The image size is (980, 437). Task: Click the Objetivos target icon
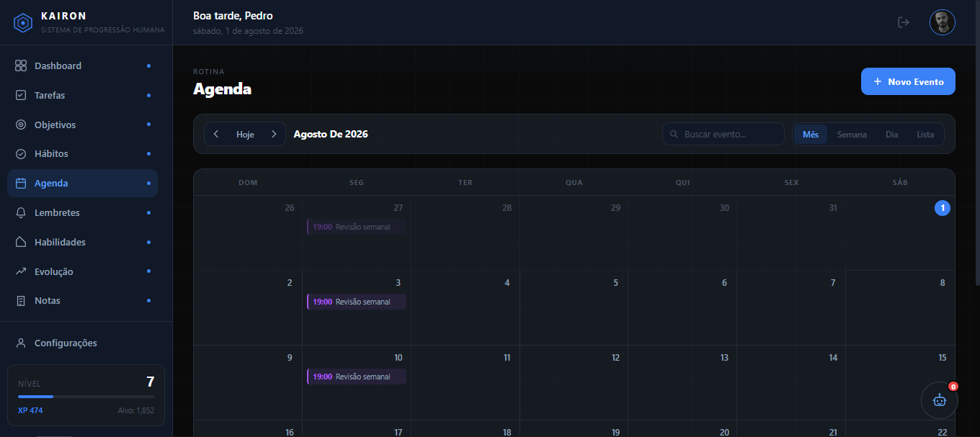pos(21,125)
